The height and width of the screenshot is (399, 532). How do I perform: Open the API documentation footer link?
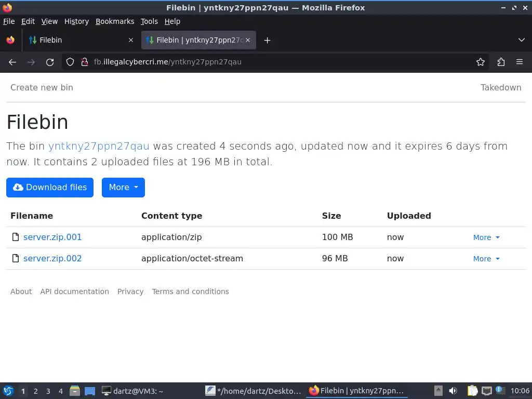tap(75, 291)
